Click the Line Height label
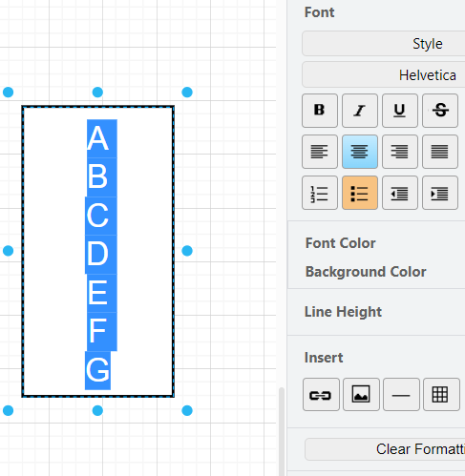The width and height of the screenshot is (465, 476). click(343, 312)
